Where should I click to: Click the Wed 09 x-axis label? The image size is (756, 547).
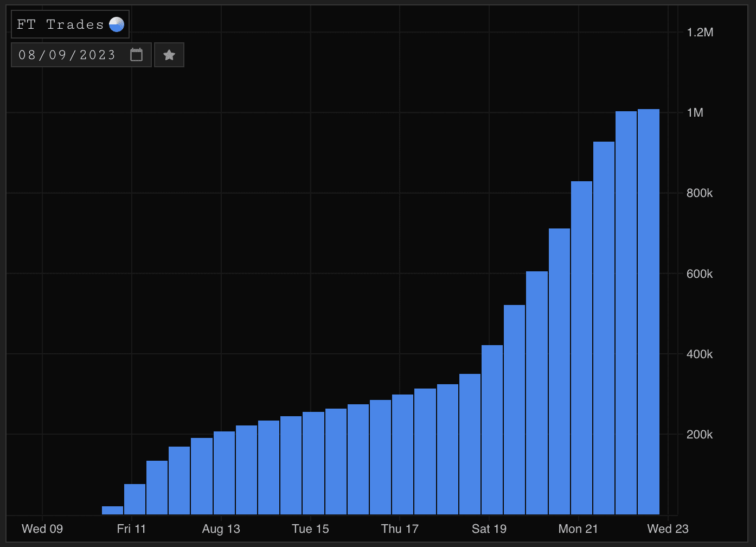click(x=42, y=529)
